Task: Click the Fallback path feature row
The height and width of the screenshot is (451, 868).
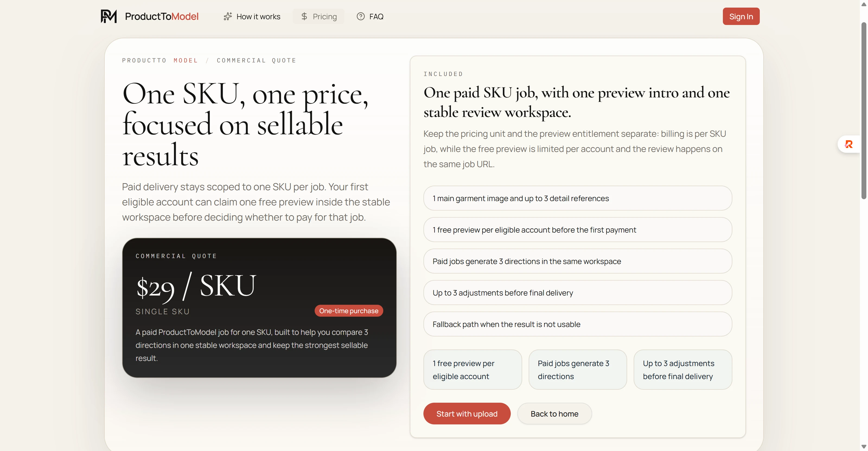Action: tap(577, 324)
